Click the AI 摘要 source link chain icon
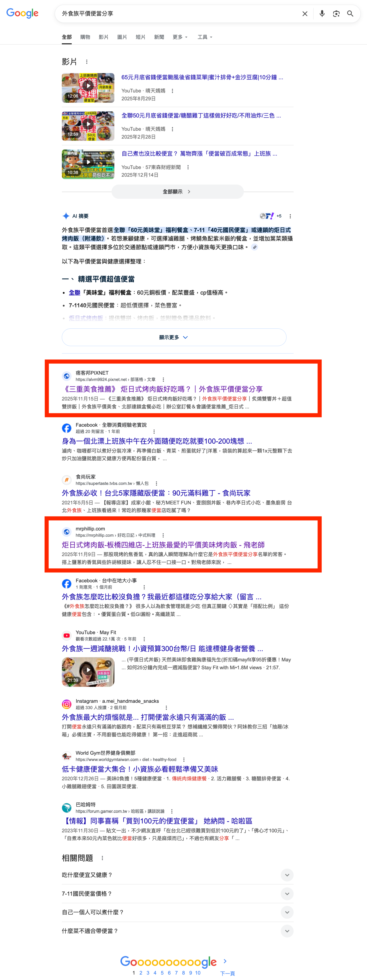Screen dimensions: 367x980 (255, 247)
